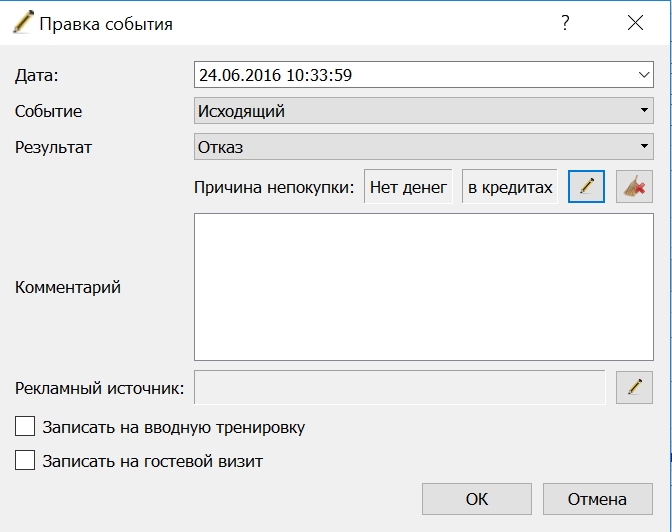Enable Записать на гостевой визит checkbox
672x532 pixels.
[25, 460]
